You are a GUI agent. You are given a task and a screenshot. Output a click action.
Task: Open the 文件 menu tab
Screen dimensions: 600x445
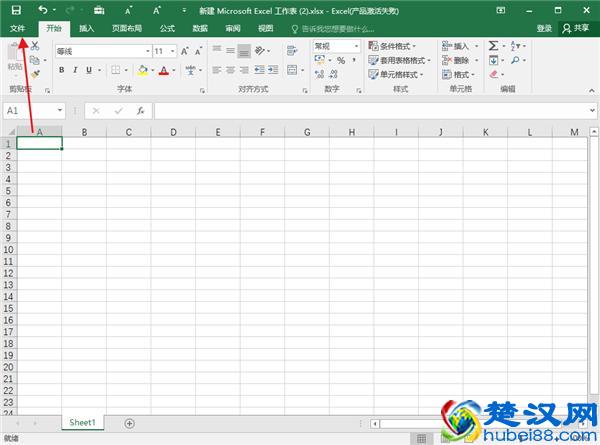17,29
